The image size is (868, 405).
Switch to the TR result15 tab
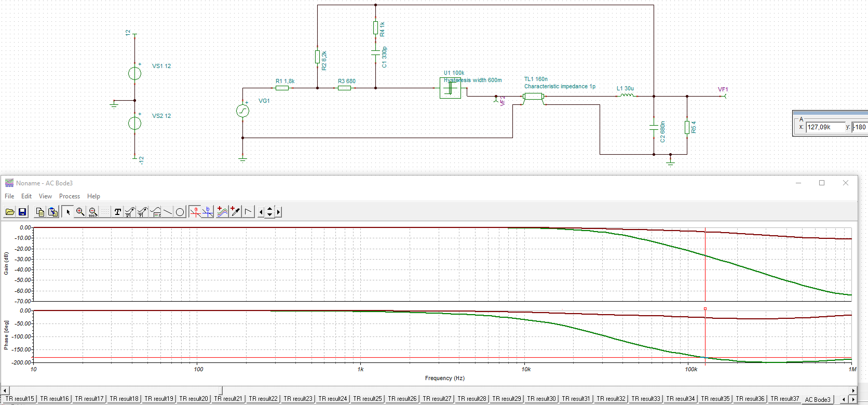click(x=20, y=399)
